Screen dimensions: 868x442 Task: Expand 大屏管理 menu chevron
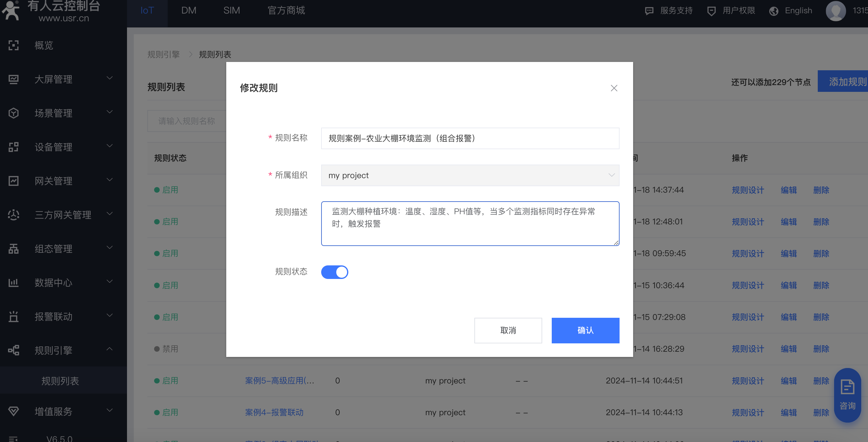tap(109, 78)
